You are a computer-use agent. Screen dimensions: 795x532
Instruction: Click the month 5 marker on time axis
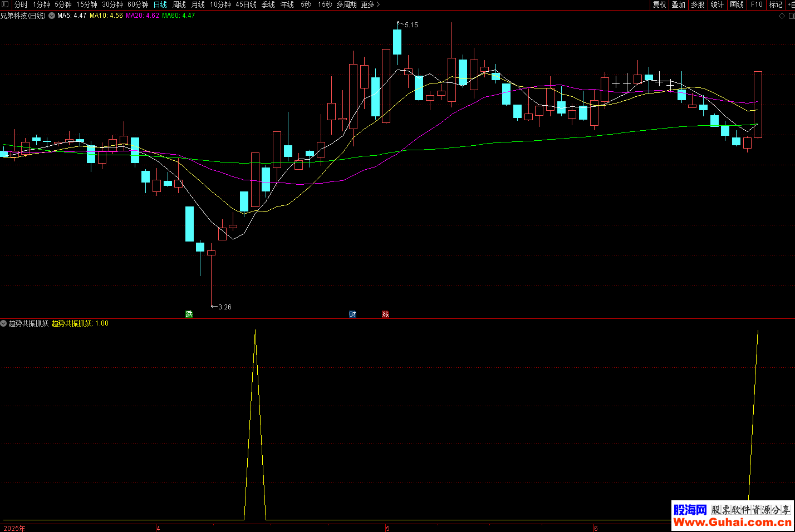click(388, 528)
